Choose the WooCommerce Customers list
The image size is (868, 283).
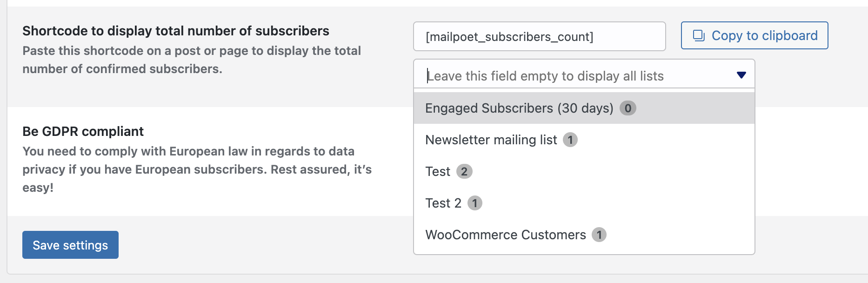click(505, 235)
